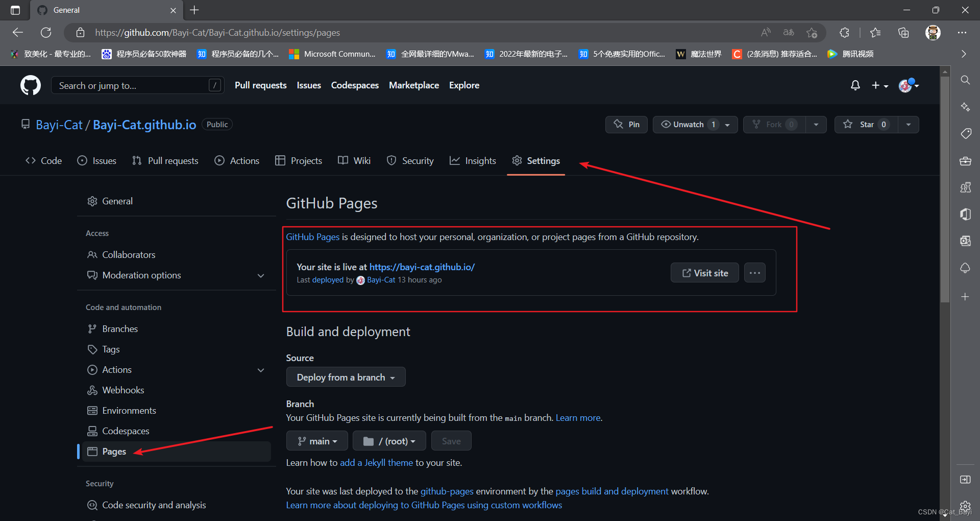Click the browser address bar URL
Screen dimensions: 980x521
coord(217,33)
